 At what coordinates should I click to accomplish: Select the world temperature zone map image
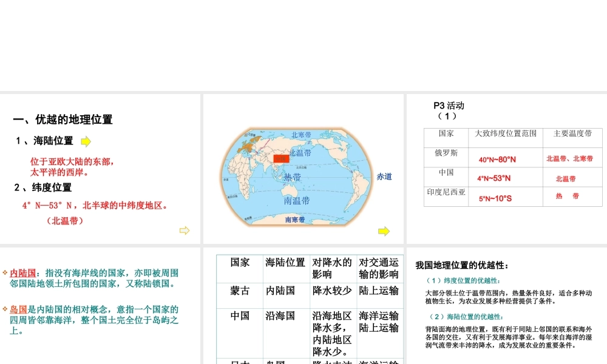point(297,177)
